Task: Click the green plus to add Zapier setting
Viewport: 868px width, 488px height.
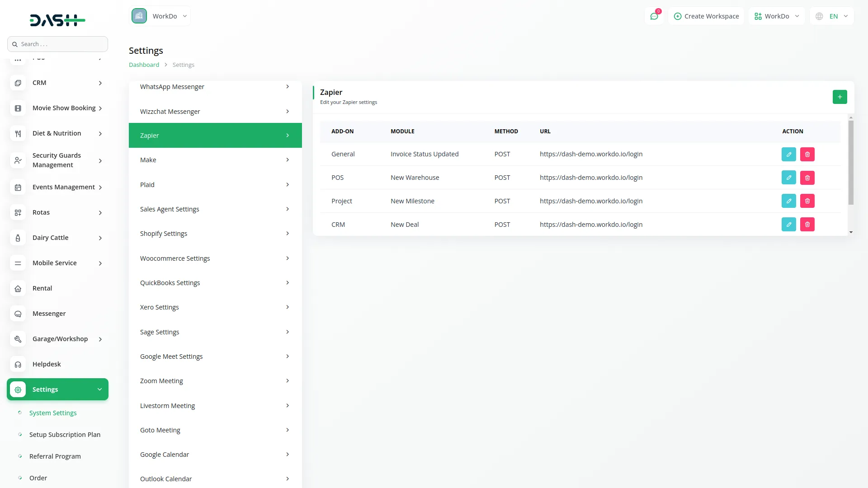Action: tap(840, 97)
